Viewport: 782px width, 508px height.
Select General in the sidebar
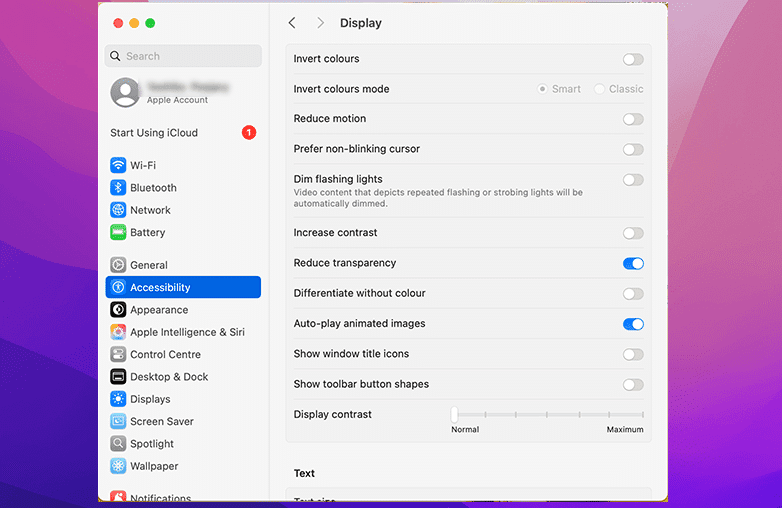coord(183,265)
